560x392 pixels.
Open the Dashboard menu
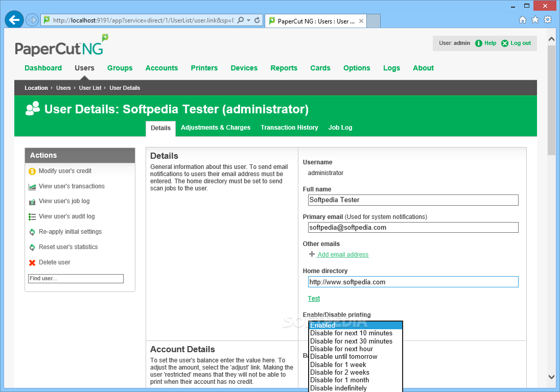(x=43, y=68)
